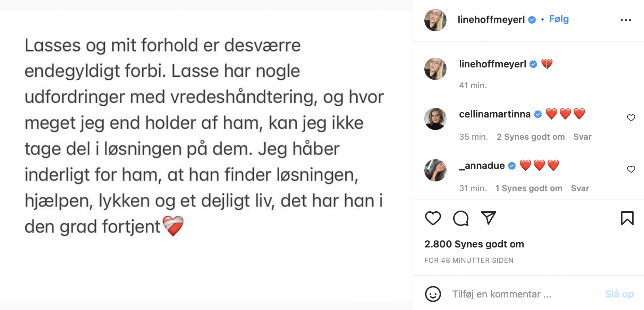Open likes on cellinamartinna's comment
Screen dimensions: 644x310
(531, 137)
